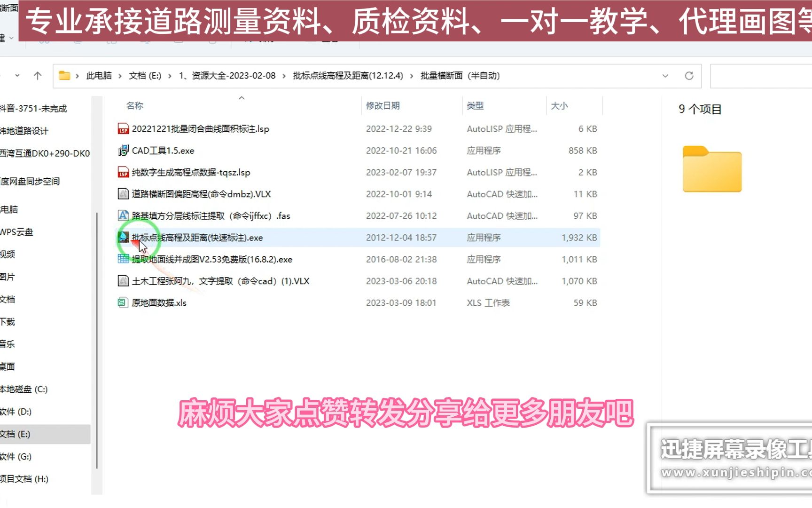Expand chevron before 此电脑 in address bar
Viewport: 812px width, 508px height.
pos(78,76)
